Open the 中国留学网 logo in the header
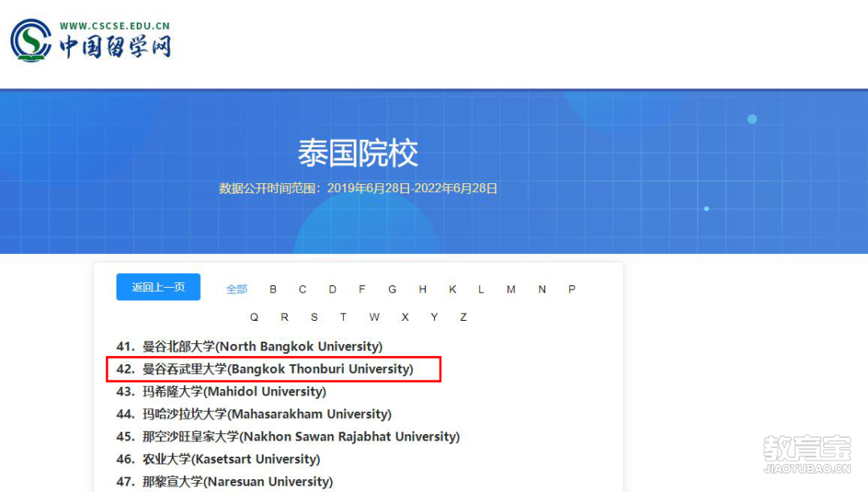Viewport: 868px width, 492px height. [91, 40]
